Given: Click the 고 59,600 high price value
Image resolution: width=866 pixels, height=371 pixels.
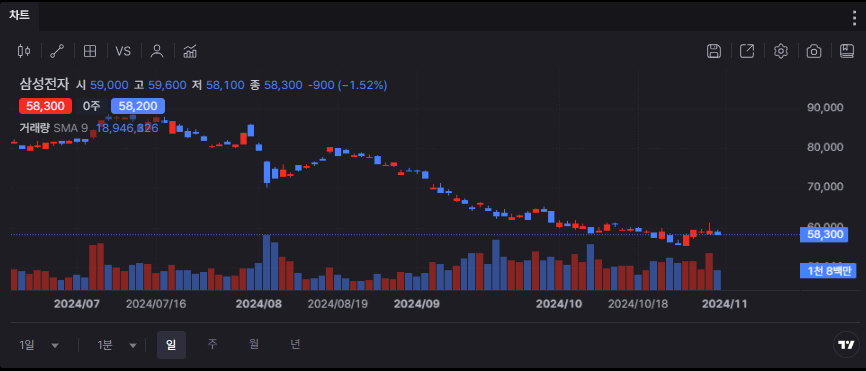Looking at the screenshot, I should (x=160, y=85).
